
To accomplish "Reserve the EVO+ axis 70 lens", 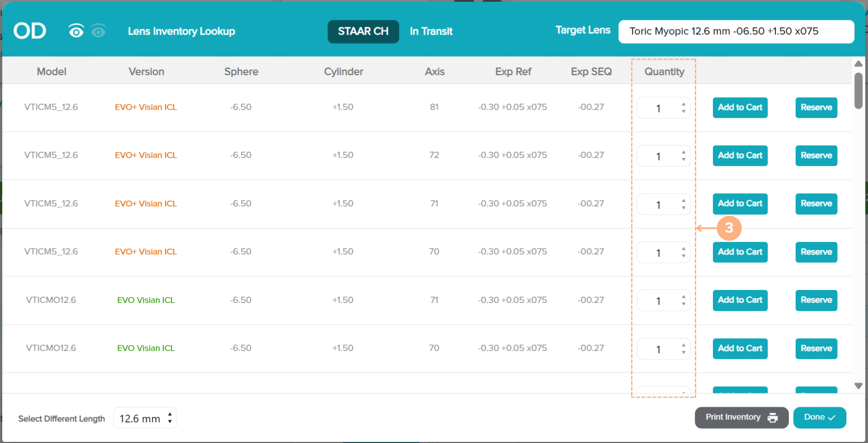I will click(816, 252).
